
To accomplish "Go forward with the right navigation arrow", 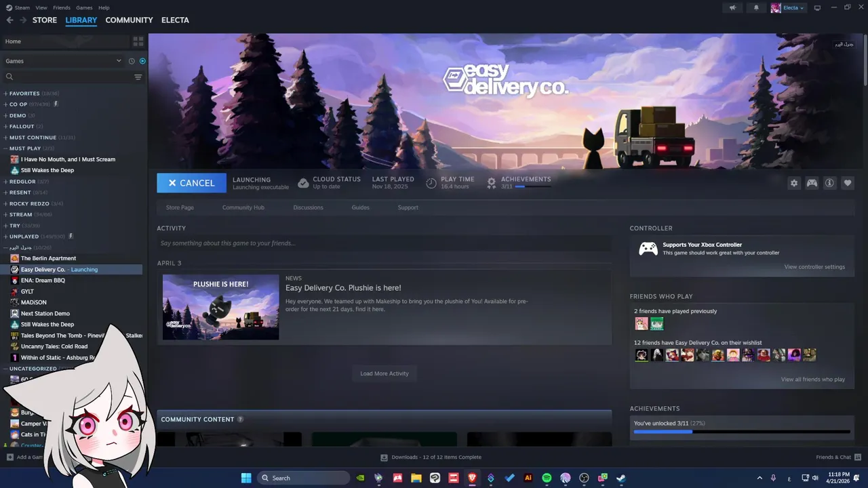I will point(23,20).
